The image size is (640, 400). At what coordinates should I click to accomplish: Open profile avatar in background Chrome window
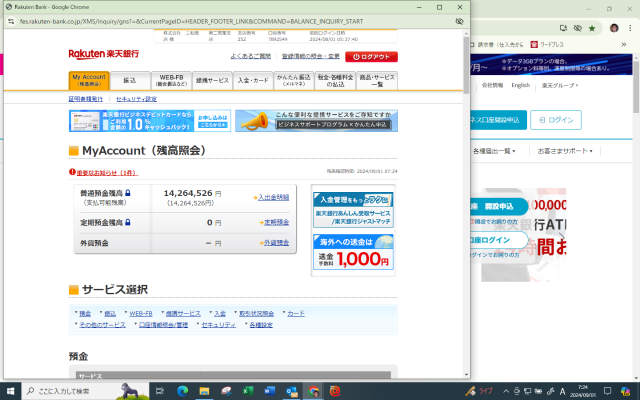pos(614,28)
